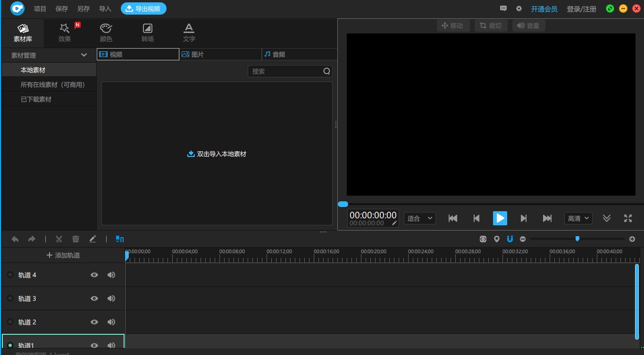Click the zoom-in plus icon on timeline

632,239
